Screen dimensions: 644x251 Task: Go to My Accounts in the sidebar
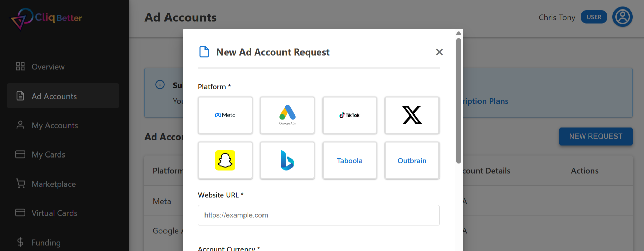[63, 125]
